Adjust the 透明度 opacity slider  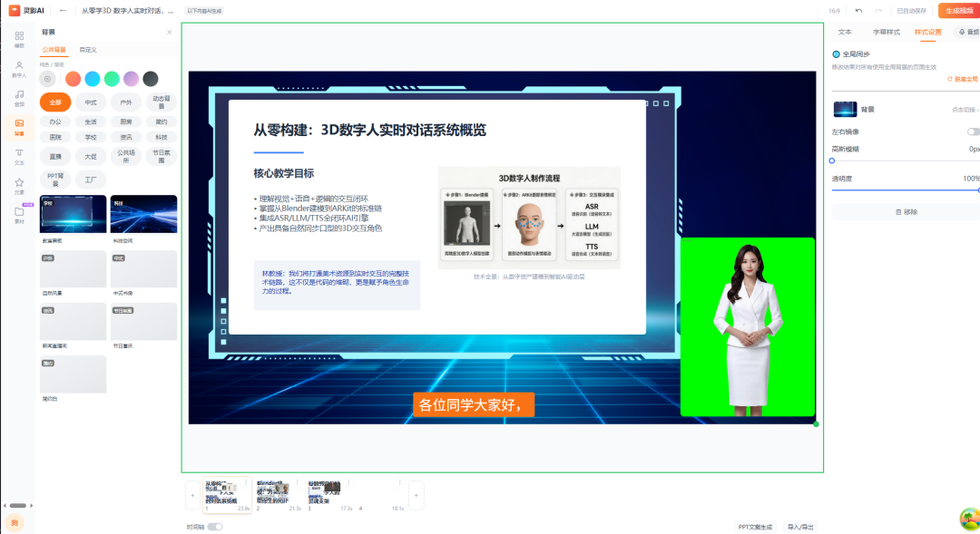tap(906, 189)
